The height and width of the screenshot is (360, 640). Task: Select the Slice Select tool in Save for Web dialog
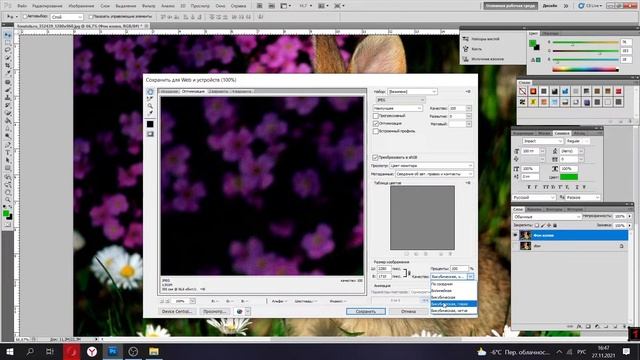pyautogui.click(x=150, y=99)
